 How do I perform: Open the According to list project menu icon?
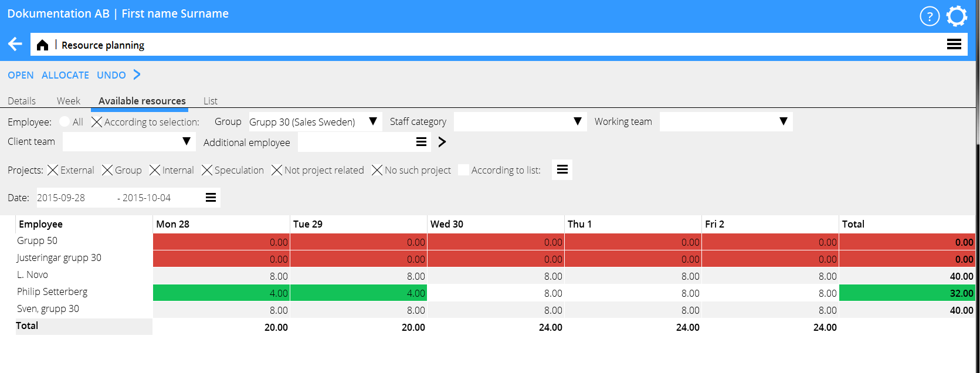click(562, 170)
